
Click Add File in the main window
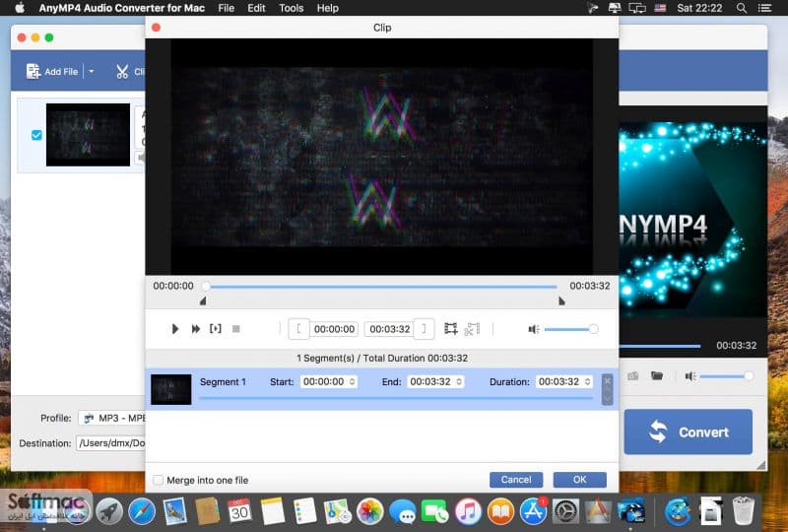[x=52, y=71]
